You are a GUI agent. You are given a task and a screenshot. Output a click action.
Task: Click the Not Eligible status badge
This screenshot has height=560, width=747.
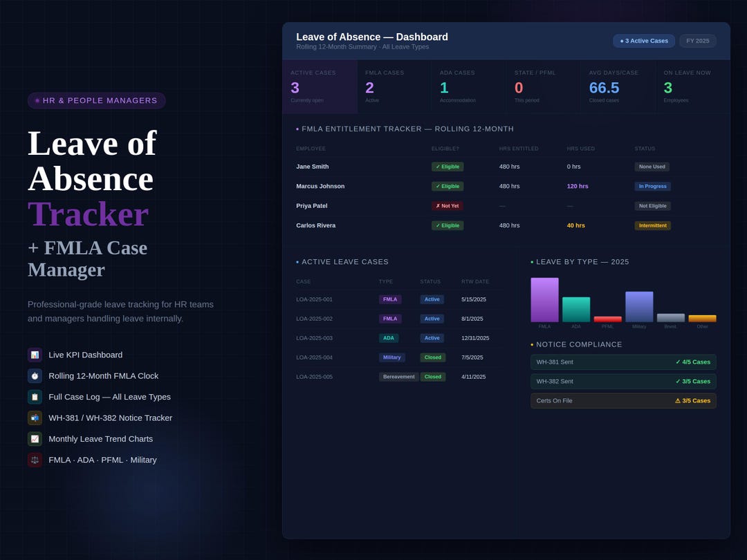(652, 206)
